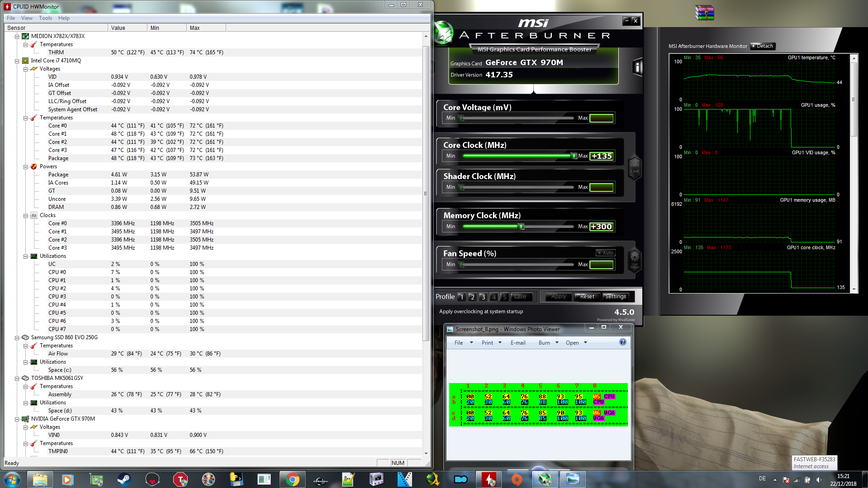Toggle Apply overclocking at system startup
Image resolution: width=868 pixels, height=488 pixels.
pos(481,312)
